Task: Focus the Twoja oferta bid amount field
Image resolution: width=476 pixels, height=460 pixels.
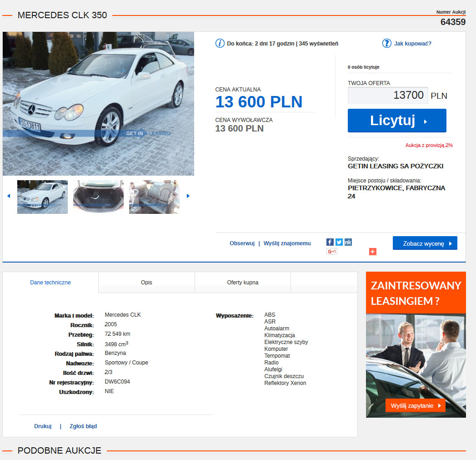Action: pyautogui.click(x=387, y=96)
